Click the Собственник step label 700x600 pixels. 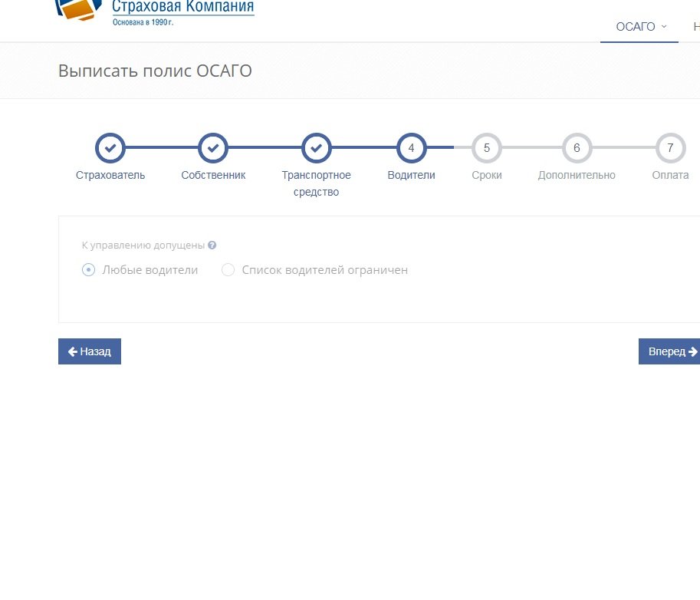213,175
